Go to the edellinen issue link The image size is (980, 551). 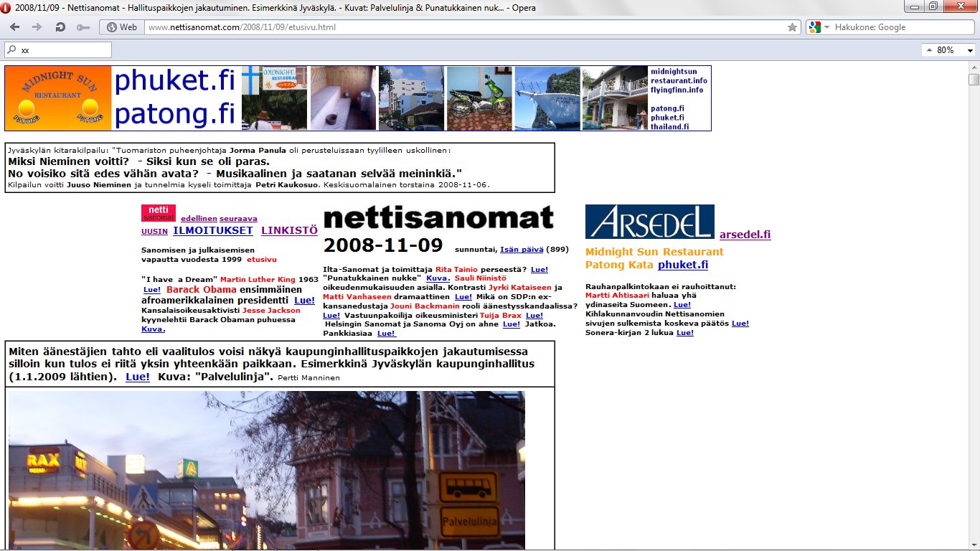199,218
